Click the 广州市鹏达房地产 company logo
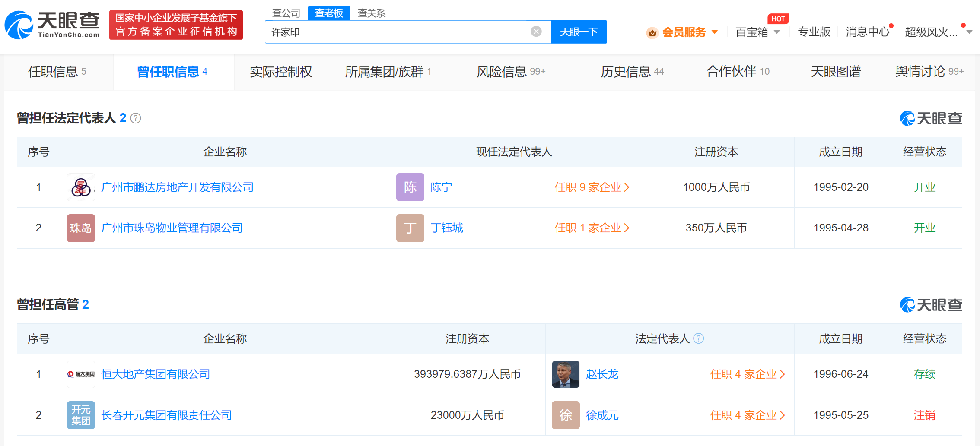 coord(81,187)
